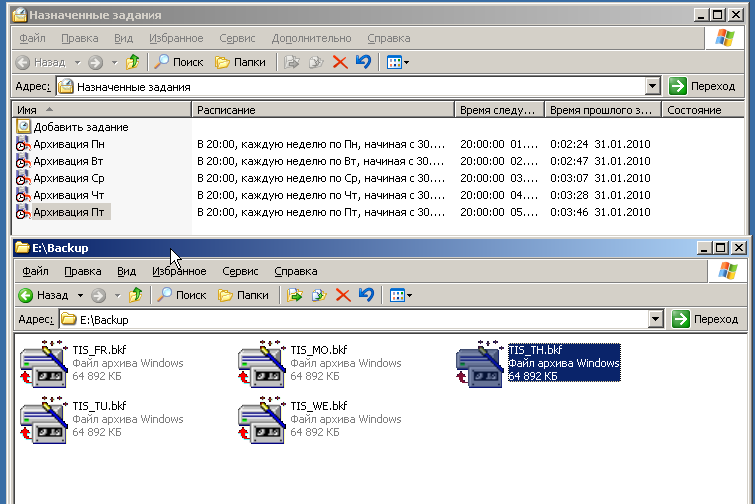Open the Add Task wizard item
The width and height of the screenshot is (755, 504).
click(x=80, y=127)
